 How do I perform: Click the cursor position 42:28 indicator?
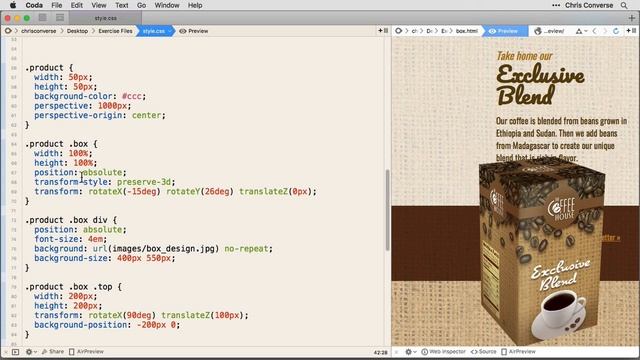pos(380,353)
